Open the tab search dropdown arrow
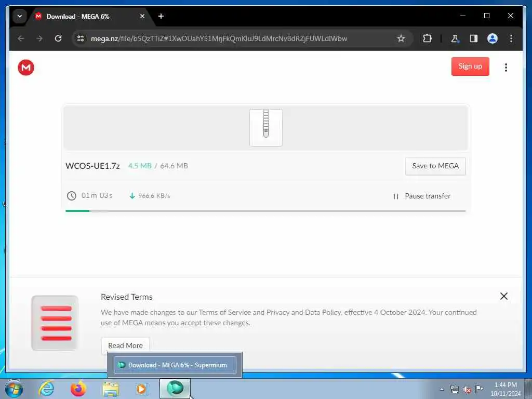Screen dimensions: 532x399 tap(20, 16)
